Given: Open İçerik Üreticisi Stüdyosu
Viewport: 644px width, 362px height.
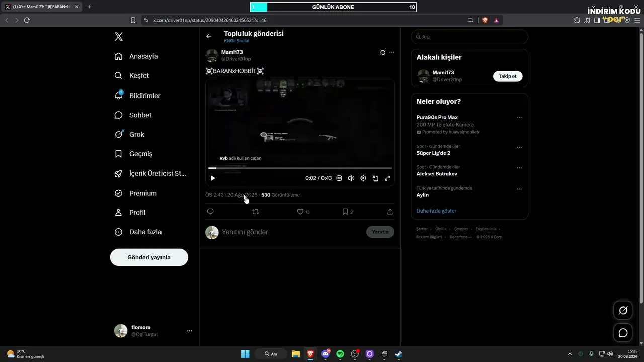Looking at the screenshot, I should [150, 173].
